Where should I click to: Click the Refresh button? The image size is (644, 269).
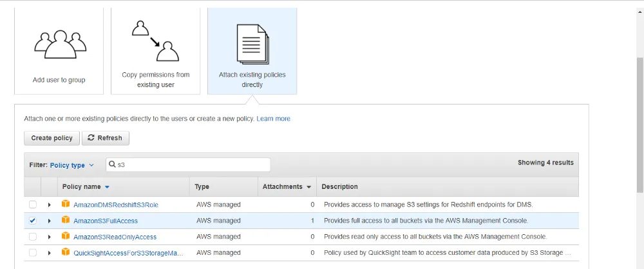106,138
